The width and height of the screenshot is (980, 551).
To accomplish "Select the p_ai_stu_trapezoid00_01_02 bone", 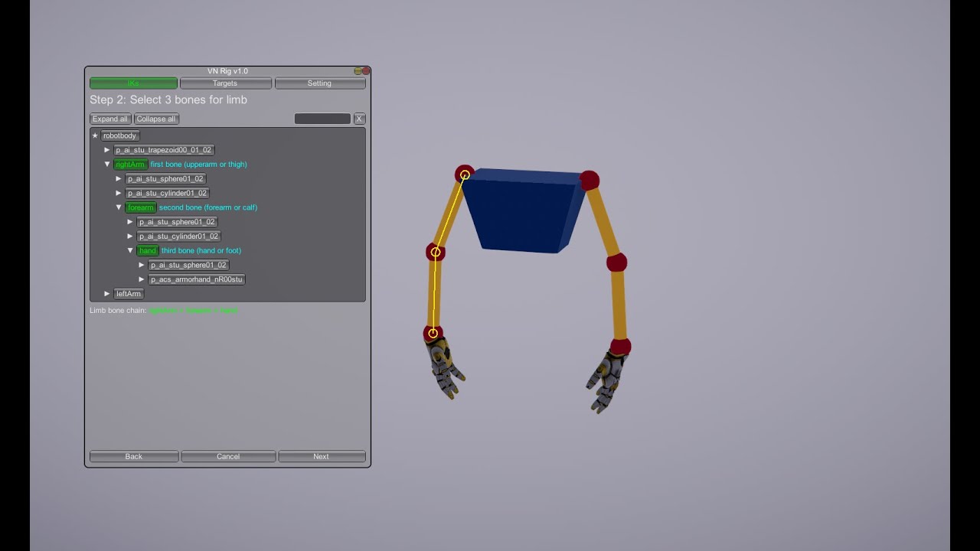I will 163,150.
